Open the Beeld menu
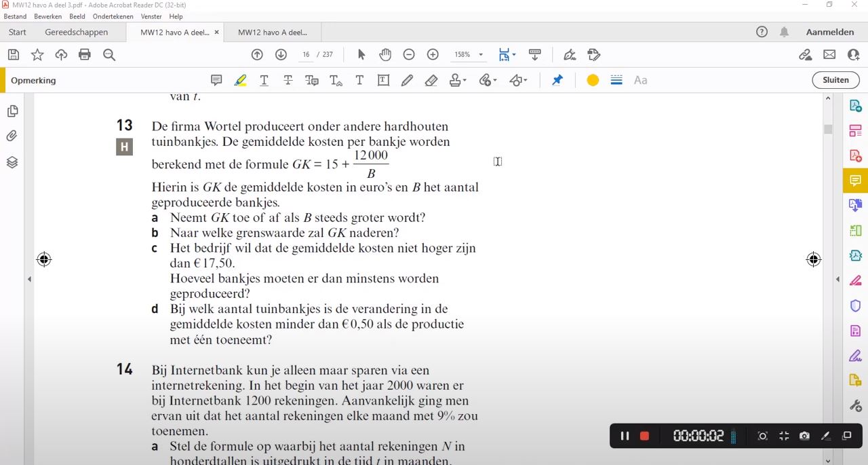The height and width of the screenshot is (465, 868). tap(77, 16)
